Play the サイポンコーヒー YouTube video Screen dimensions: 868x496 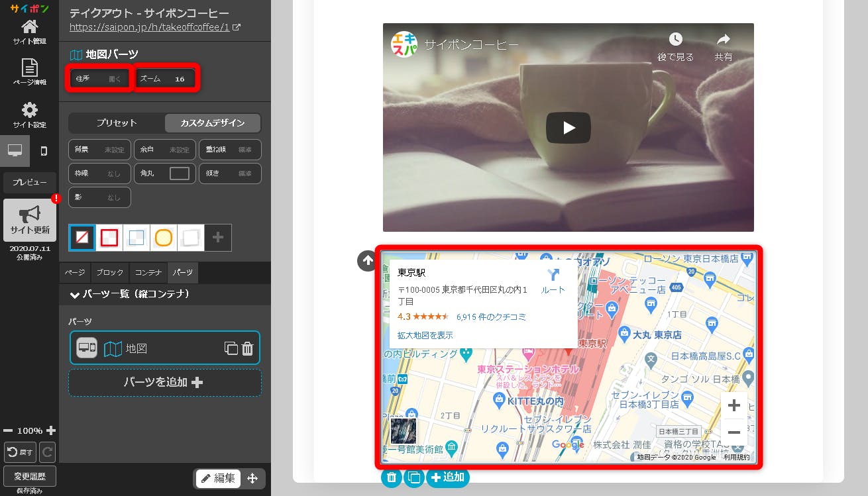pyautogui.click(x=568, y=128)
